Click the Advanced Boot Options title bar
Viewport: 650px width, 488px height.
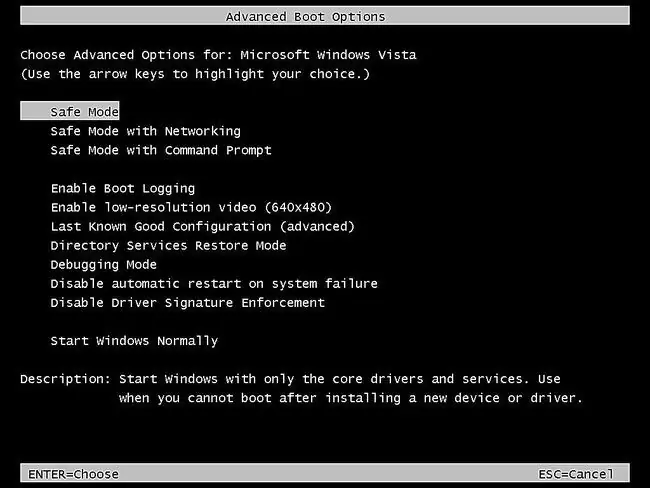tap(325, 16)
